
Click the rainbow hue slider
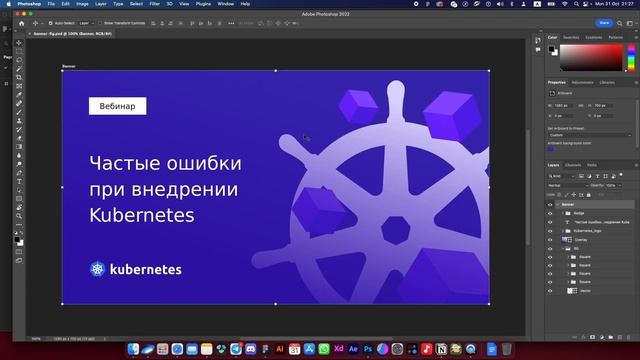pyautogui.click(x=631, y=58)
